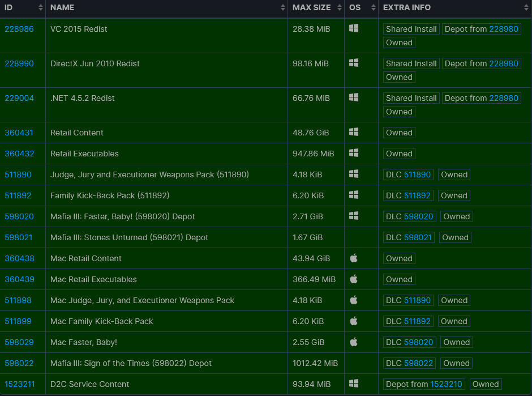
Task: Open depot ID 511899 link
Action: pyautogui.click(x=18, y=322)
